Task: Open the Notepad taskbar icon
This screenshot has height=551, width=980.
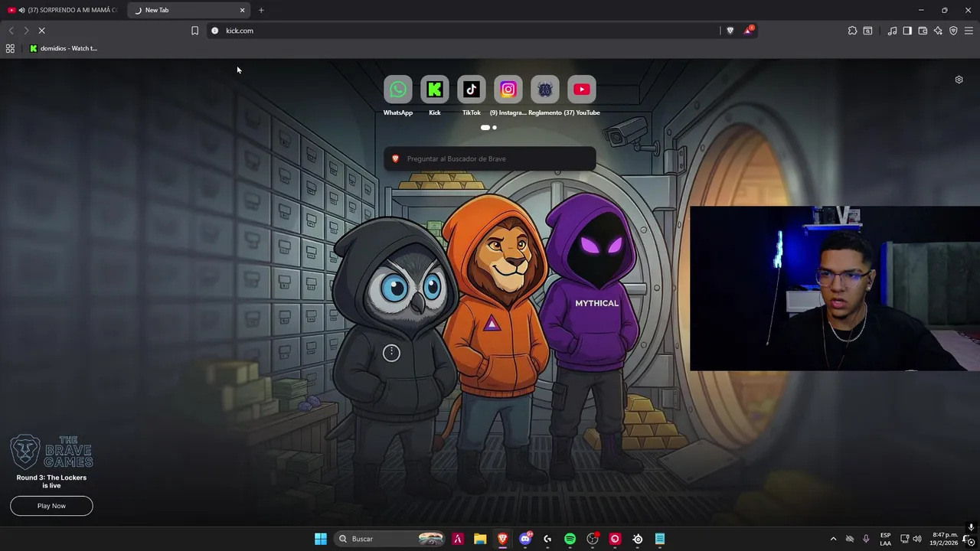Action: 660,539
